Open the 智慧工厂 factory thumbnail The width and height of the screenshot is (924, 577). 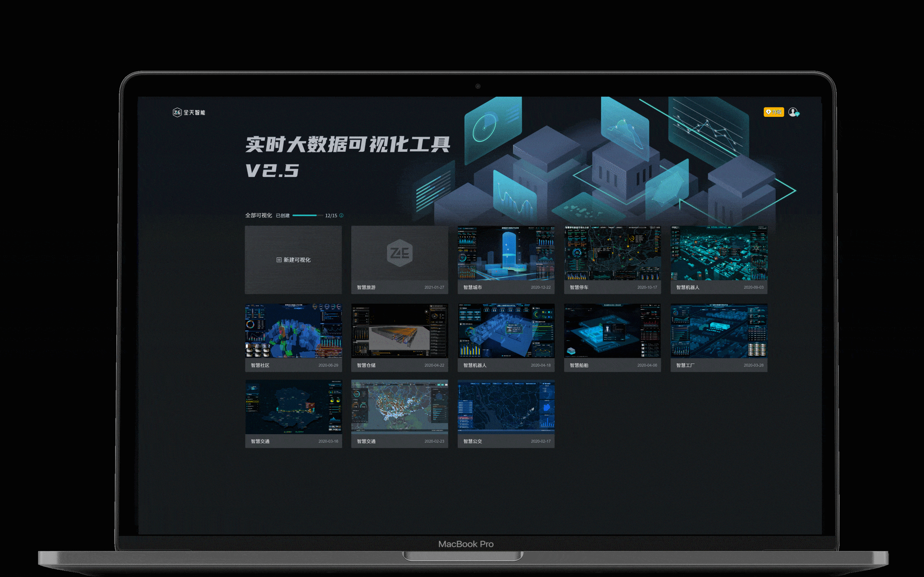pyautogui.click(x=719, y=331)
